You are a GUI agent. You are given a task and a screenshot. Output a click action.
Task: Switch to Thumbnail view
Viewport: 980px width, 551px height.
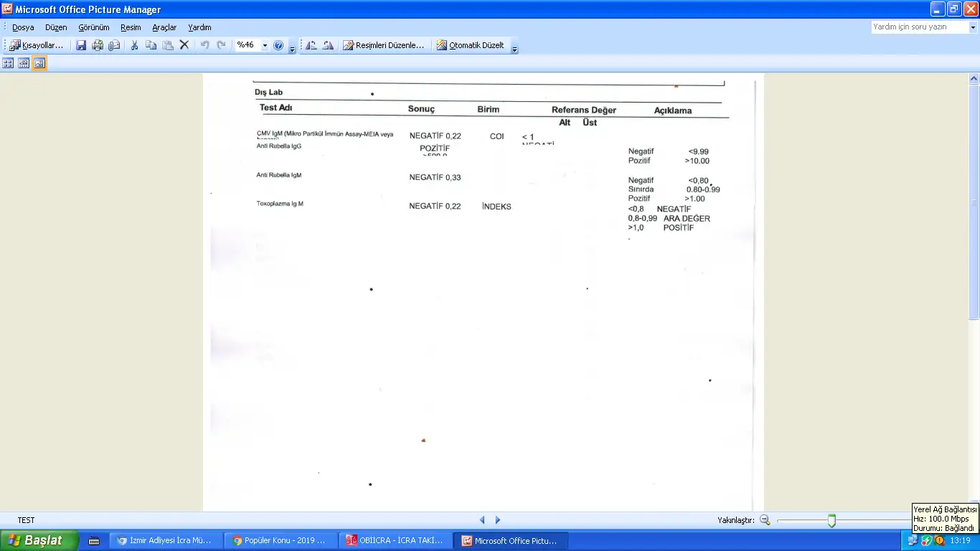pyautogui.click(x=8, y=63)
